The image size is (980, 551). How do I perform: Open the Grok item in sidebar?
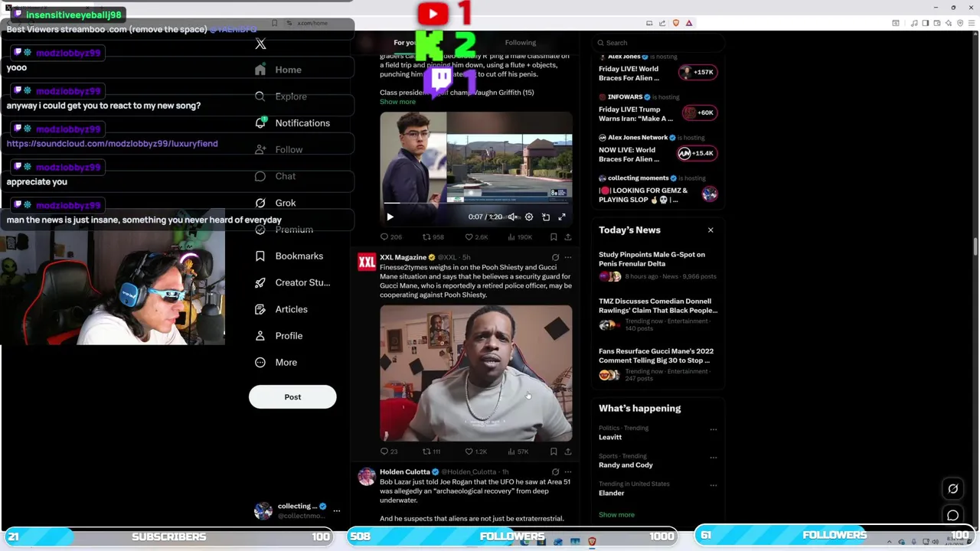coord(276,203)
